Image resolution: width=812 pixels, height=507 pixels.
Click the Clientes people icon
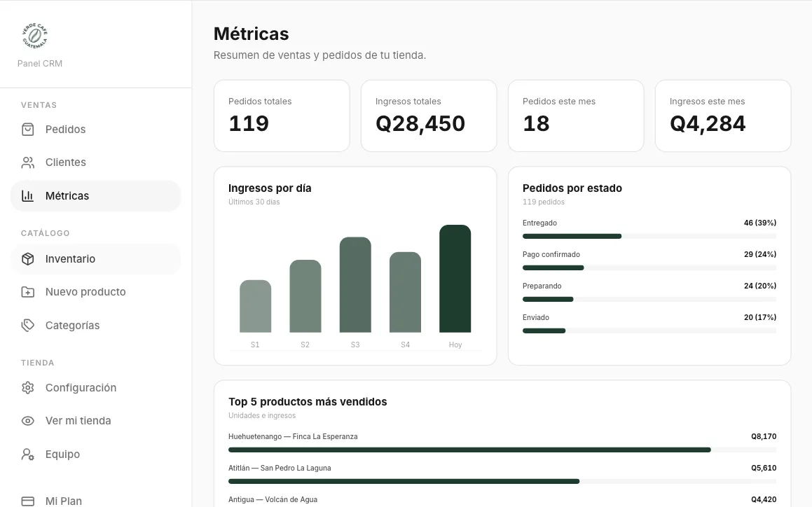[x=28, y=162]
